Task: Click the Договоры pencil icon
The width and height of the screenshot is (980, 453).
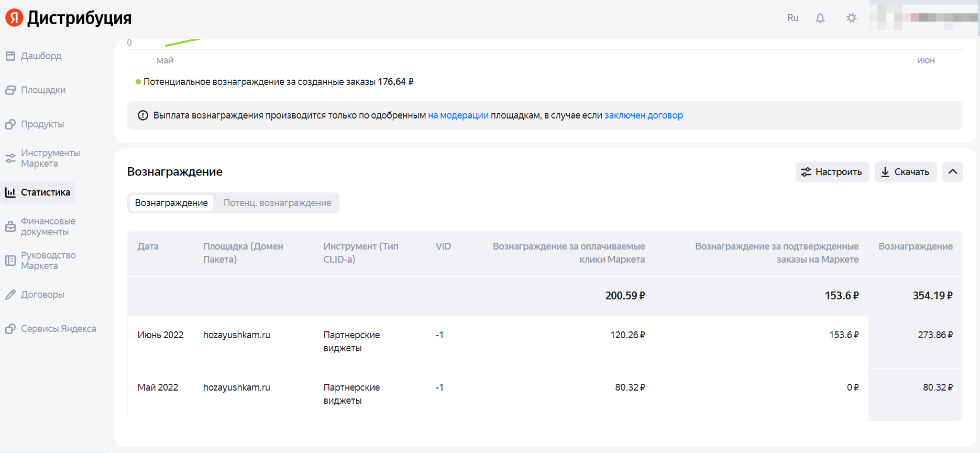Action: point(10,295)
